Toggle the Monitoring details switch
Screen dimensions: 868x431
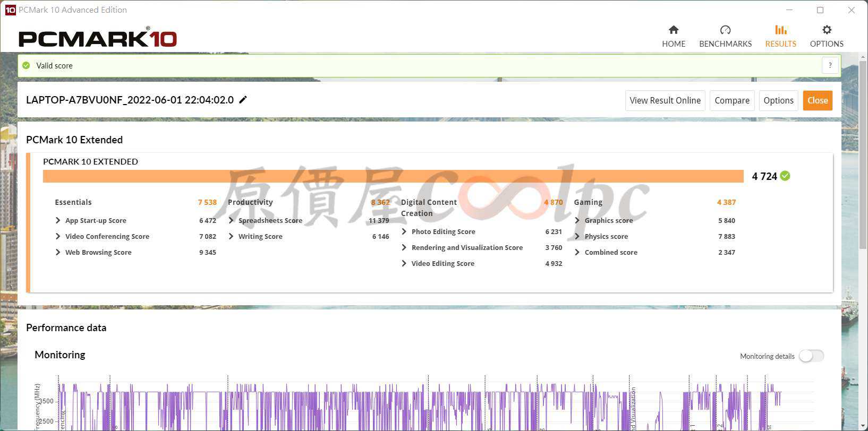(811, 356)
